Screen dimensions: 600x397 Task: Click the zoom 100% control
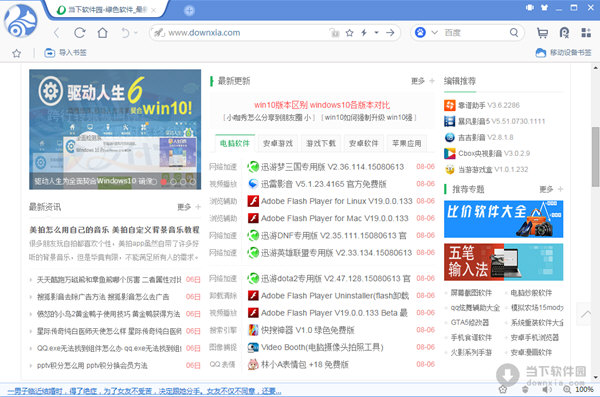coord(579,389)
